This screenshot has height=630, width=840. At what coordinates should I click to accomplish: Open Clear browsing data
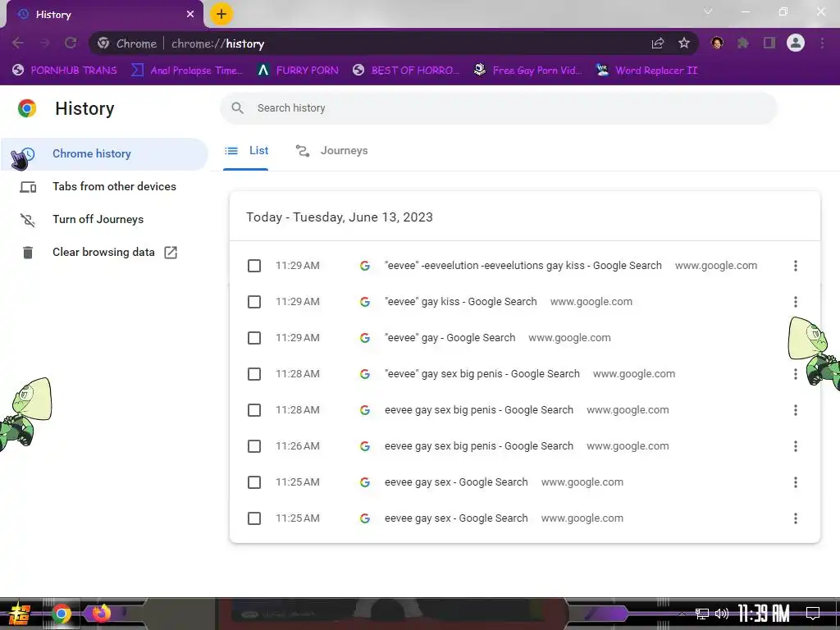click(104, 253)
